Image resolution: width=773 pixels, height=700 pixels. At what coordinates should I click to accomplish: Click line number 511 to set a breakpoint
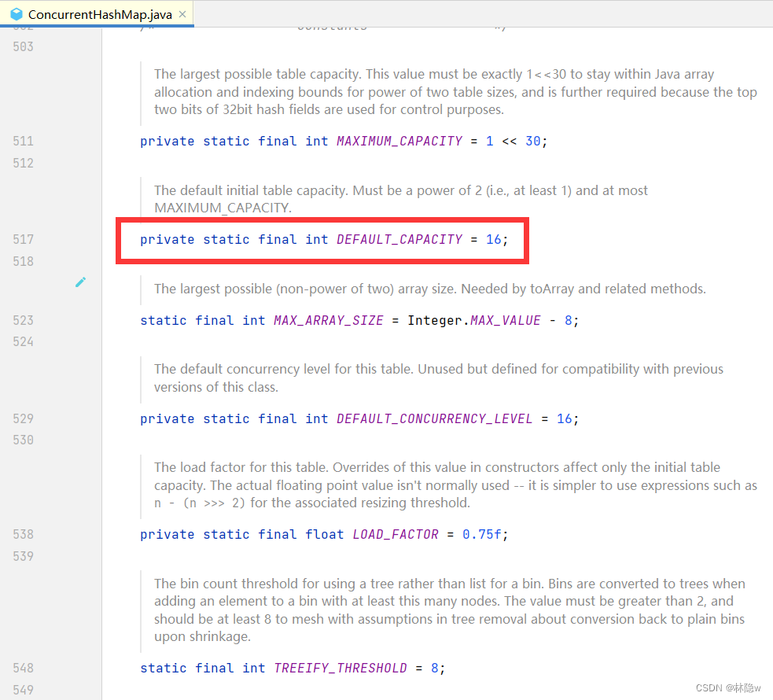pyautogui.click(x=23, y=141)
